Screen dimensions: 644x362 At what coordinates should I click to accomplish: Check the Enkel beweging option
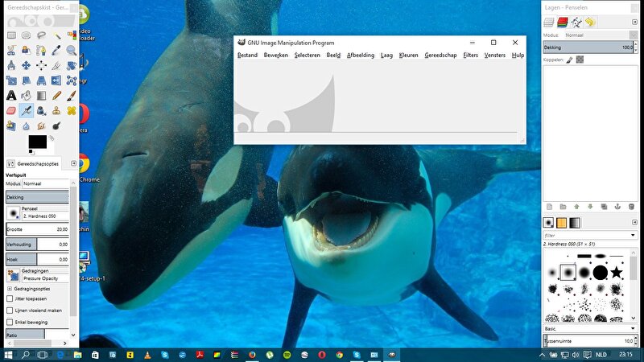10,322
